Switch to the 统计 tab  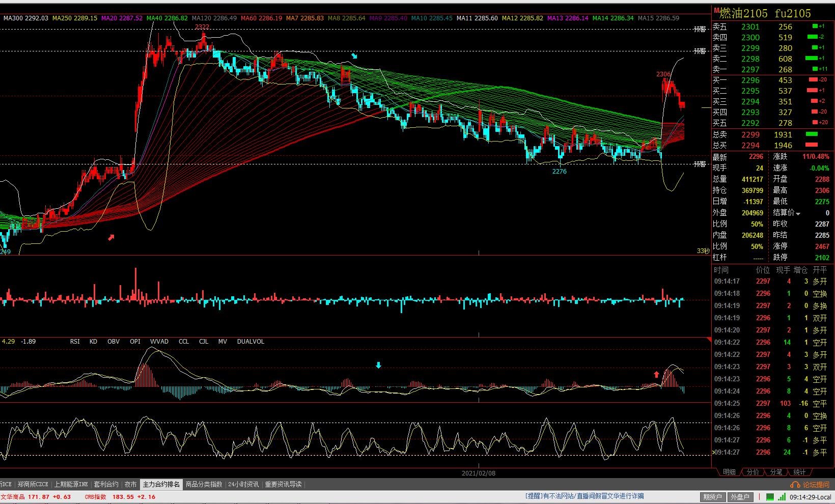pos(799,472)
